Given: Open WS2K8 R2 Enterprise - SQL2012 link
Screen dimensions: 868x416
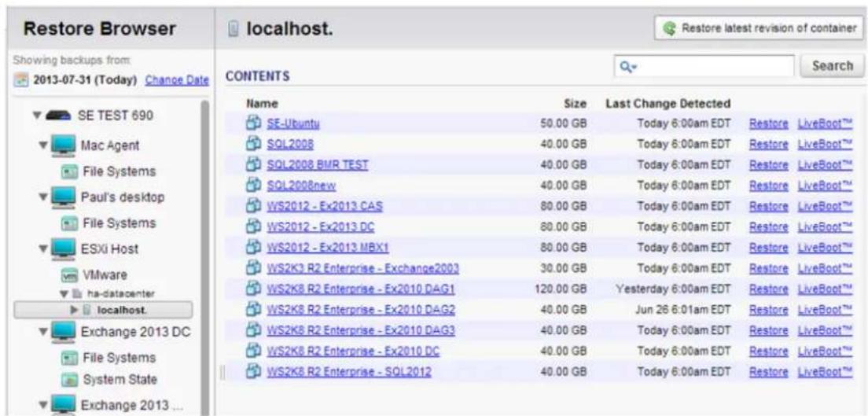Looking at the screenshot, I should pyautogui.click(x=349, y=372).
